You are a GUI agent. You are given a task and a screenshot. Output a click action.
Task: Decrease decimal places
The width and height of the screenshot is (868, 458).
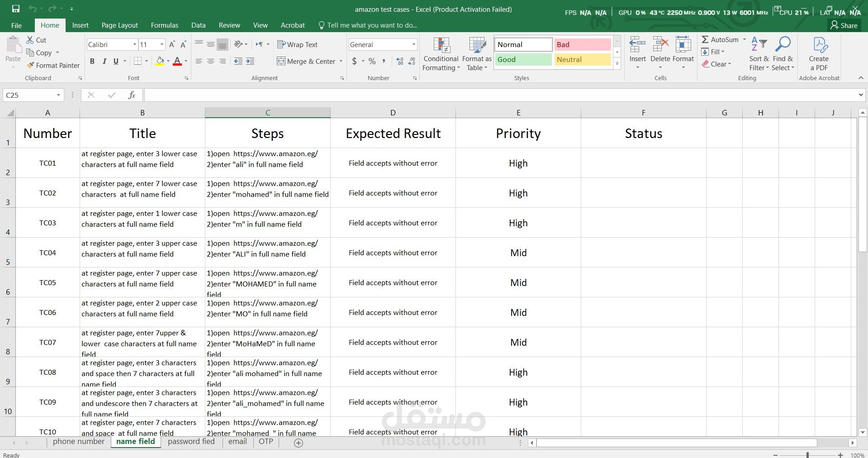pyautogui.click(x=412, y=61)
